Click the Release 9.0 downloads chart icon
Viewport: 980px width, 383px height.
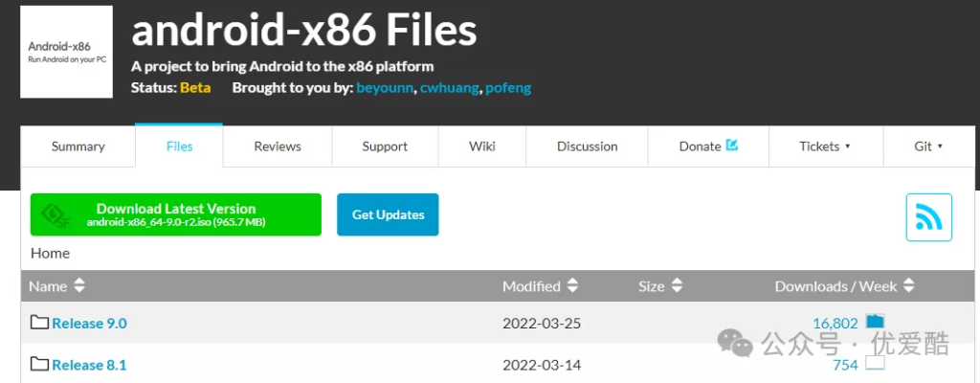[875, 323]
